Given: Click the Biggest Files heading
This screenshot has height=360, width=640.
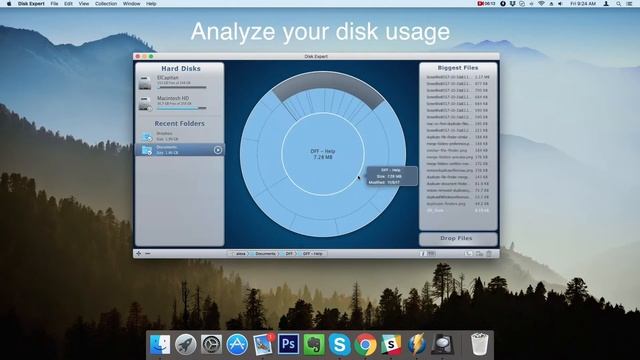Looking at the screenshot, I should coord(458,68).
